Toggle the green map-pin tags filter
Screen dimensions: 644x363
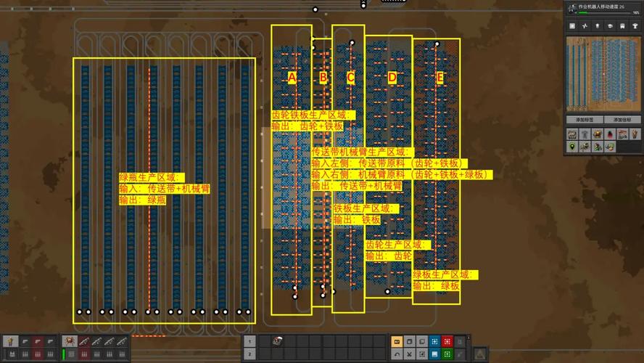[572, 147]
